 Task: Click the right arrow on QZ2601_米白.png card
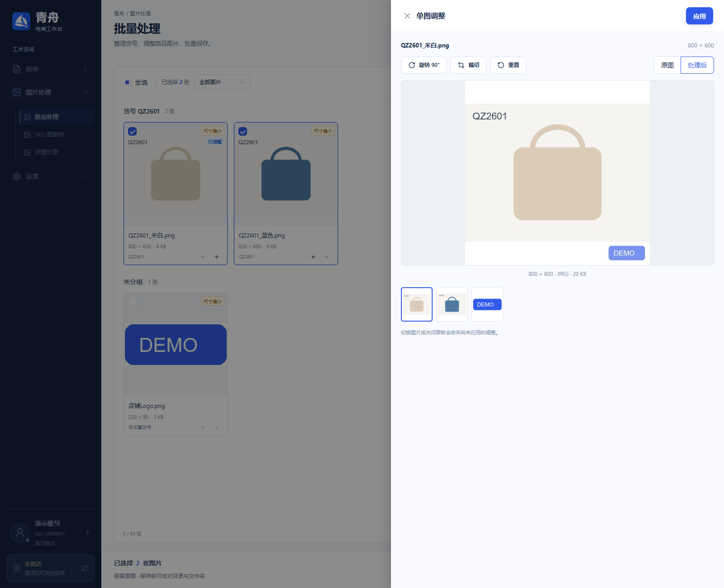(216, 257)
